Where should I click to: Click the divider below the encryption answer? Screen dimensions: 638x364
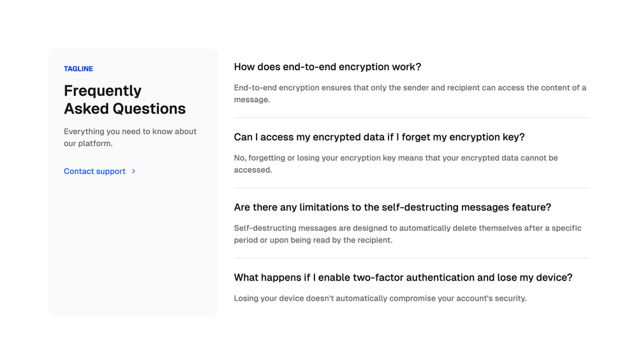pos(412,118)
